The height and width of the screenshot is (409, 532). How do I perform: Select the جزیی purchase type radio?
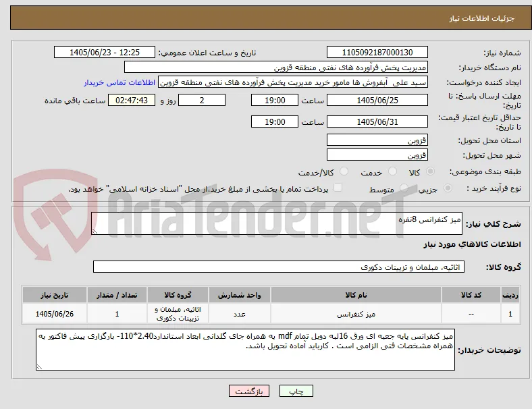[x=448, y=188]
